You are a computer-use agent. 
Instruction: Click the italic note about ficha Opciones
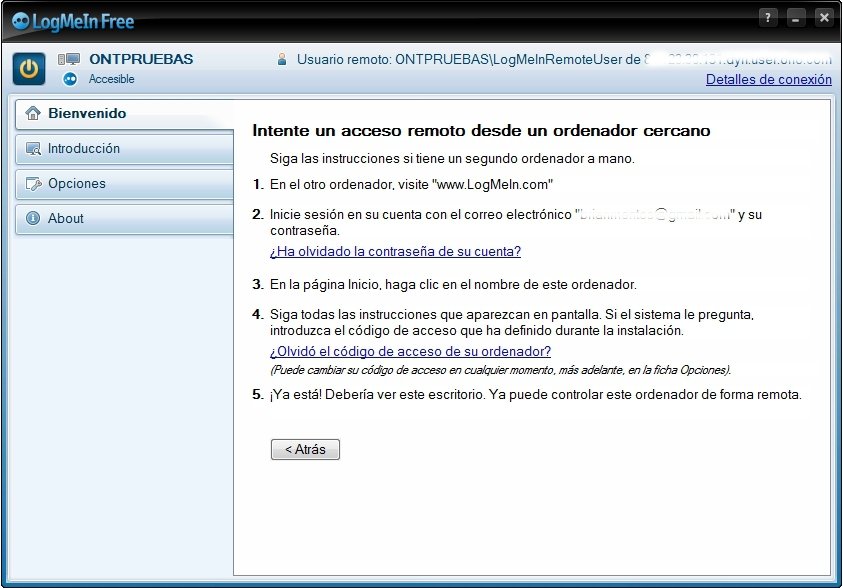(501, 370)
